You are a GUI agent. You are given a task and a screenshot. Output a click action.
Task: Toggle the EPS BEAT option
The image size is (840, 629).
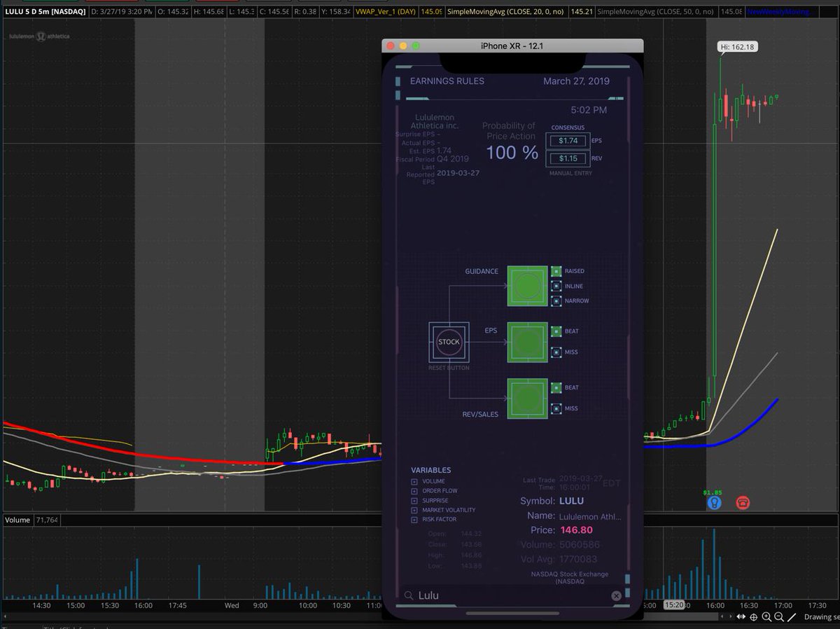pos(556,331)
